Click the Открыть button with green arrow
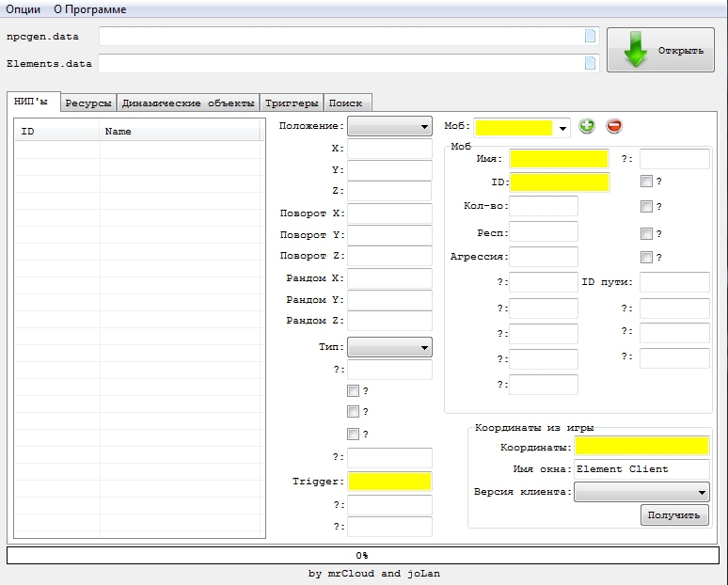728x585 pixels. tap(660, 50)
